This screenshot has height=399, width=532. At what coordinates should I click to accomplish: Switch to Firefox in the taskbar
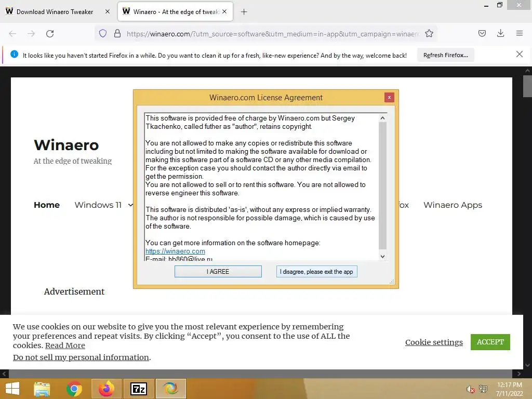click(106, 389)
